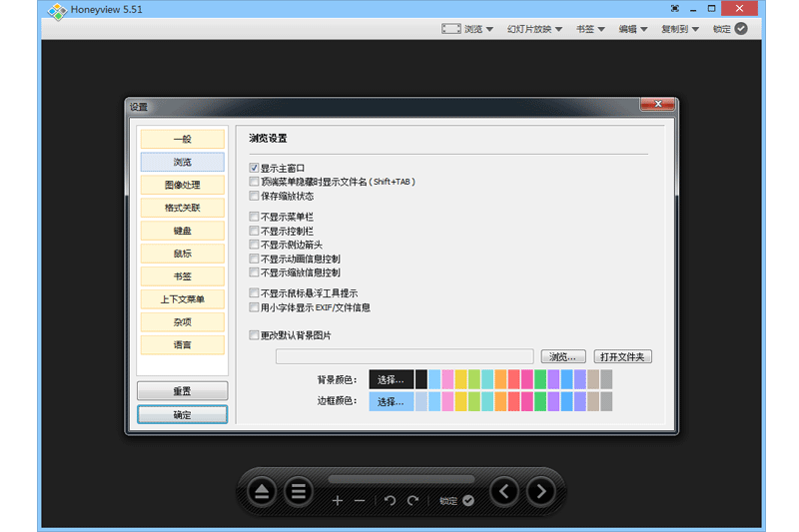Image resolution: width=799 pixels, height=532 pixels.
Task: Open the 复制到 dropdown menu
Action: [x=680, y=29]
